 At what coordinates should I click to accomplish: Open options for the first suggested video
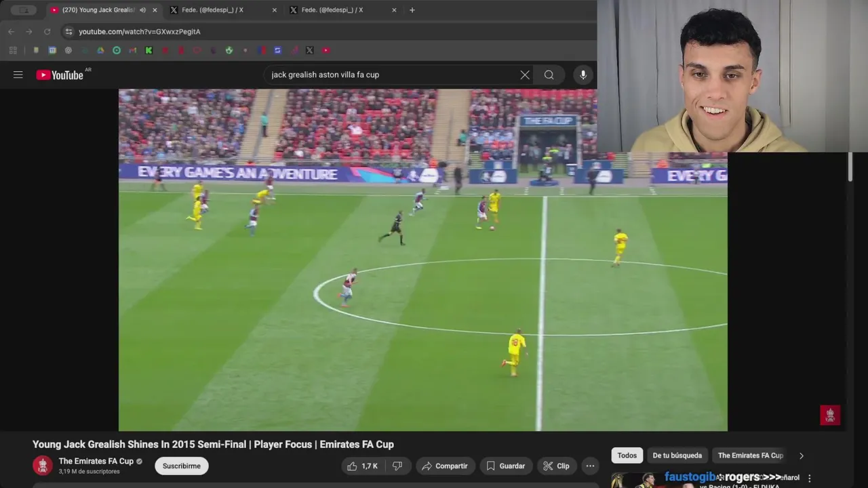tap(809, 479)
